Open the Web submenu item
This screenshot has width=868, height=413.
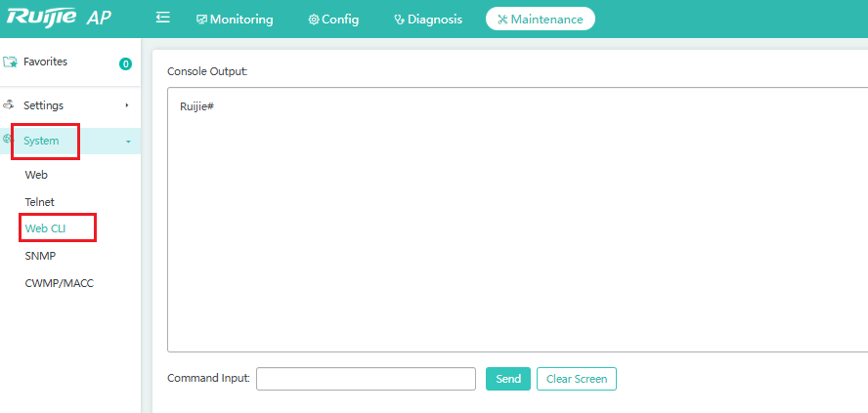click(x=36, y=175)
